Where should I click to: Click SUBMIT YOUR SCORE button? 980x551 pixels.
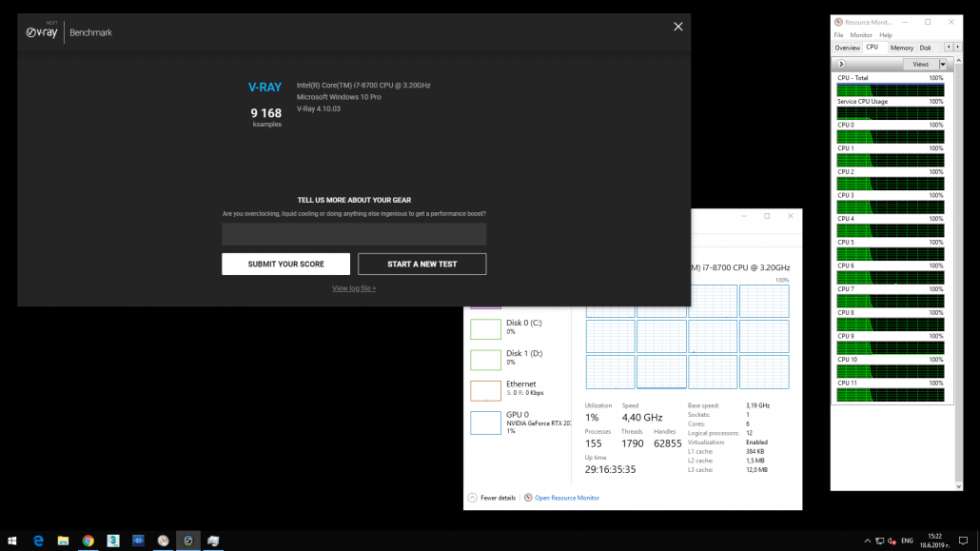click(285, 264)
